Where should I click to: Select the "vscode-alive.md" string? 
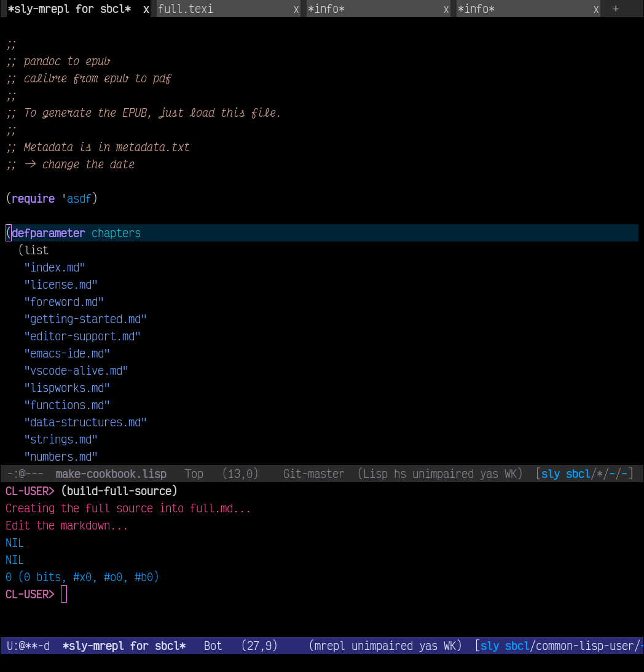point(76,371)
